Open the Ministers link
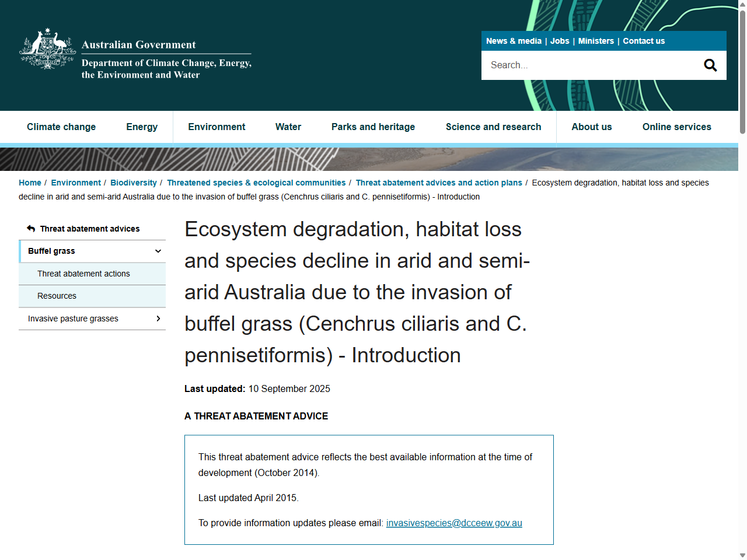This screenshot has width=747, height=560. pyautogui.click(x=596, y=41)
